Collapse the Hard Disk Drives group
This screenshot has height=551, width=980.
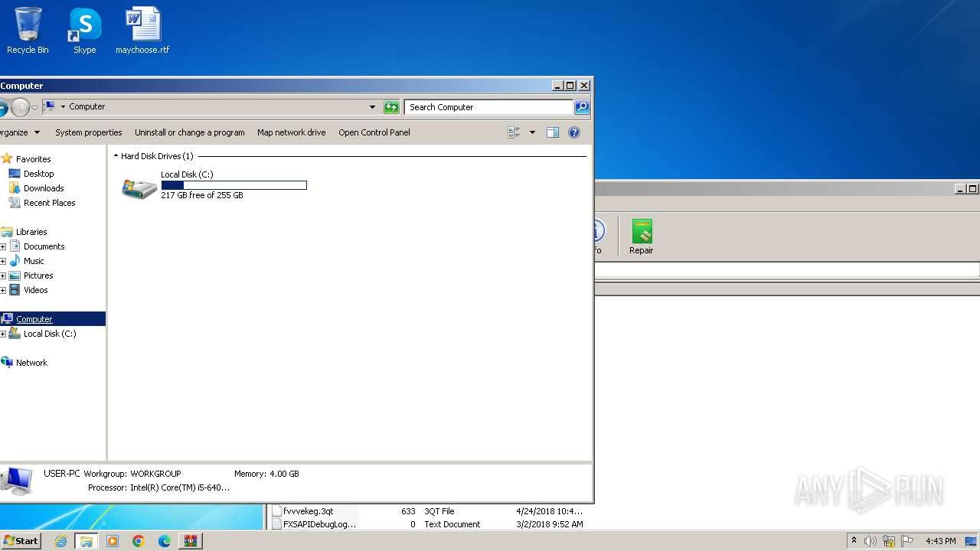[116, 156]
